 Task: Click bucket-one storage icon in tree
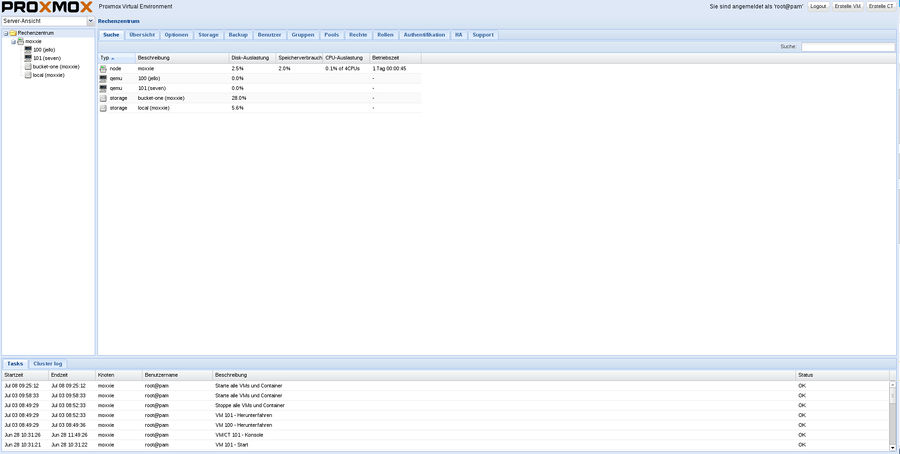click(x=28, y=66)
